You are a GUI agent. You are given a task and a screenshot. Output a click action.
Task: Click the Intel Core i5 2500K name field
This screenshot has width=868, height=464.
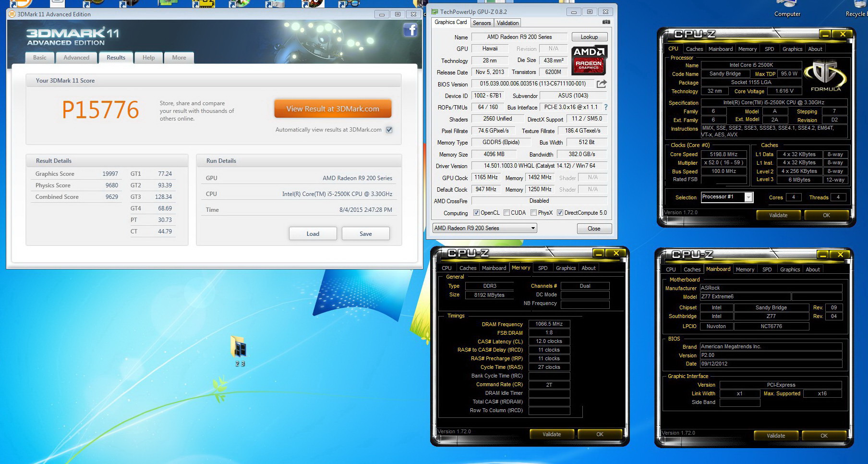click(751, 65)
